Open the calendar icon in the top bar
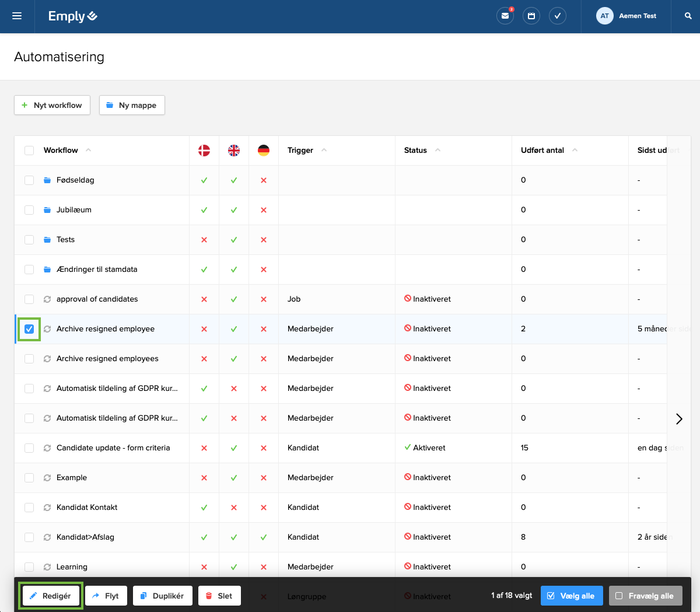 coord(531,16)
